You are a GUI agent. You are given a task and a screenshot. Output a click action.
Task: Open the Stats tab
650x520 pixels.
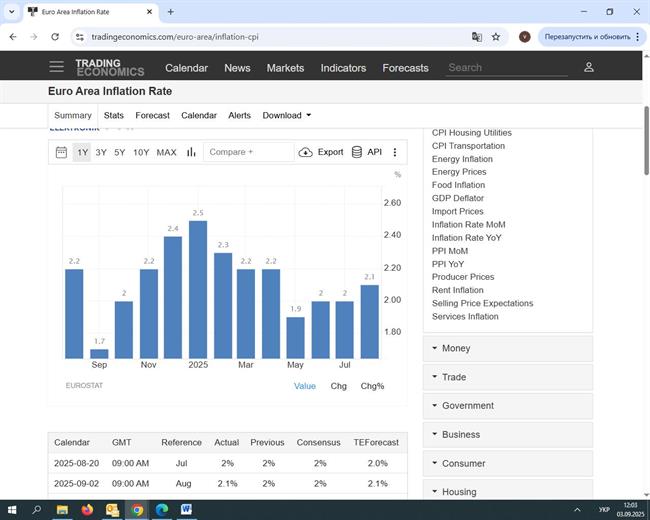click(114, 115)
